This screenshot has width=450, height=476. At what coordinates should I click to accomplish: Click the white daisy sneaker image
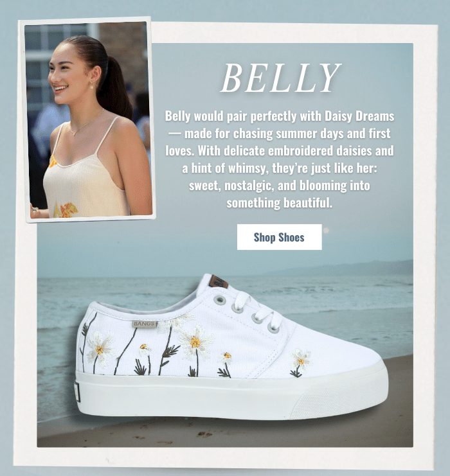point(231,348)
